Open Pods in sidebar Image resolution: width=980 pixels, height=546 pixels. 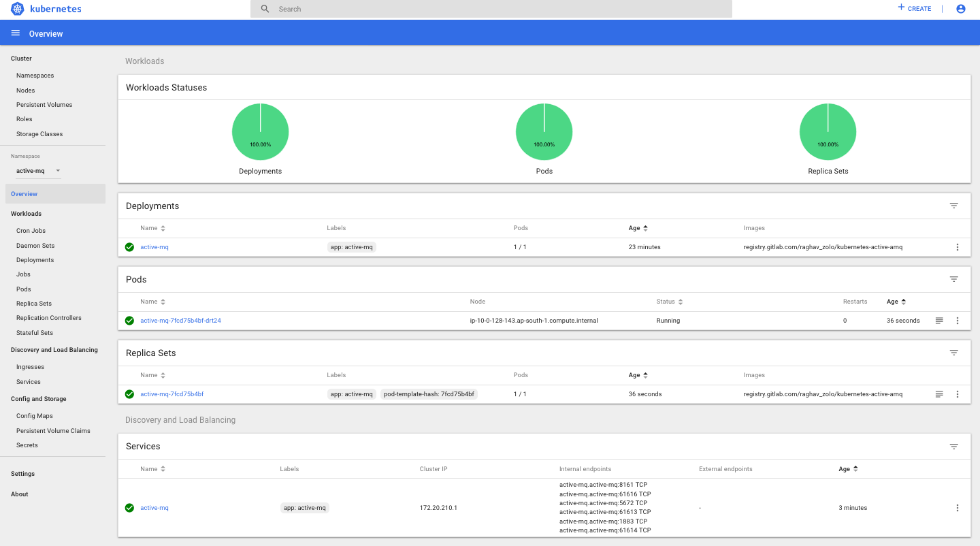click(x=24, y=289)
